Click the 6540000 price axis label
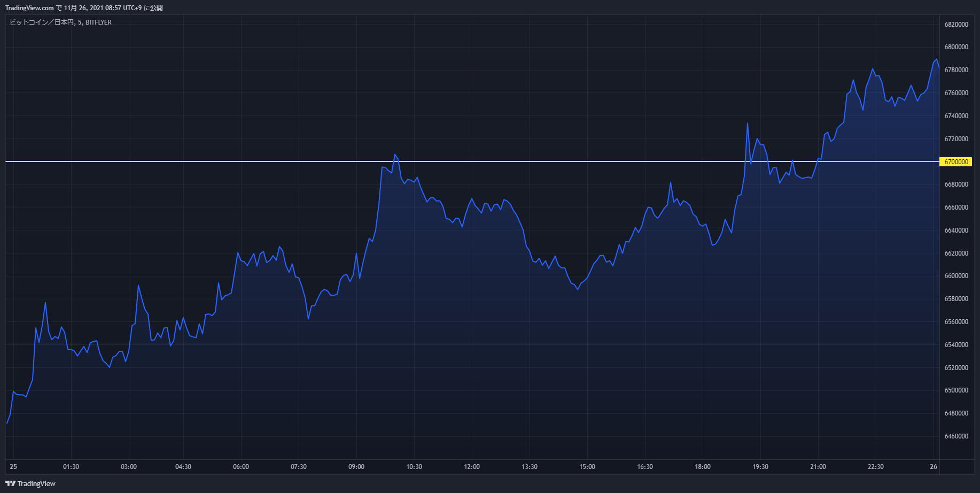This screenshot has width=980, height=493. coord(956,345)
